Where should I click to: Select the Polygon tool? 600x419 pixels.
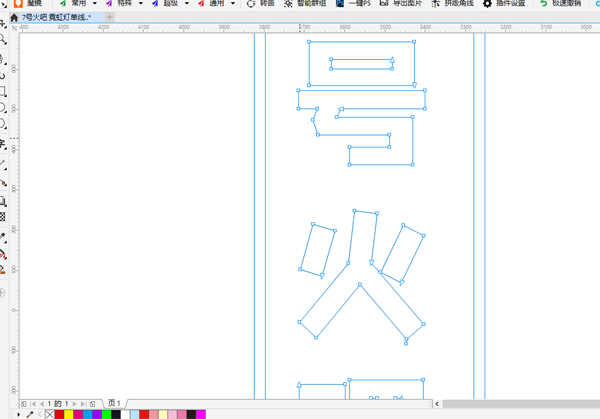[3, 124]
